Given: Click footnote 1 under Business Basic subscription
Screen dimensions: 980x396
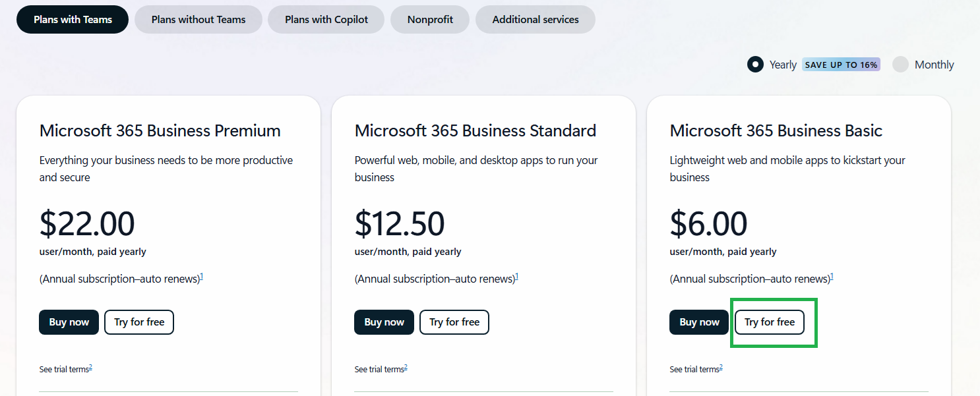Looking at the screenshot, I should 832,277.
